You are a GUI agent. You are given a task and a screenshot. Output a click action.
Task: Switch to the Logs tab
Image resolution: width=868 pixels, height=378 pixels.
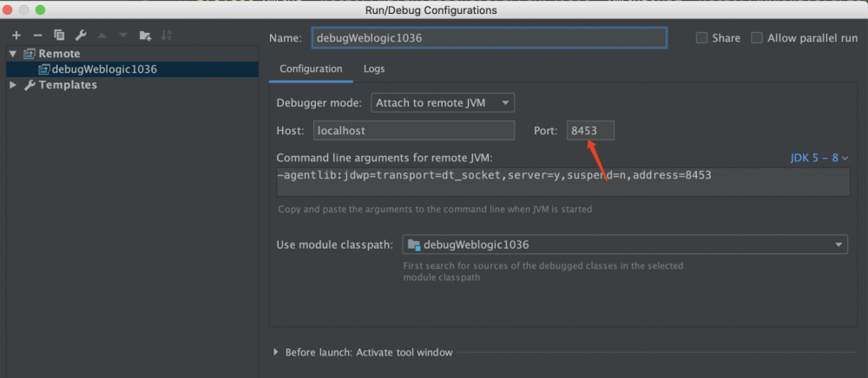[374, 68]
